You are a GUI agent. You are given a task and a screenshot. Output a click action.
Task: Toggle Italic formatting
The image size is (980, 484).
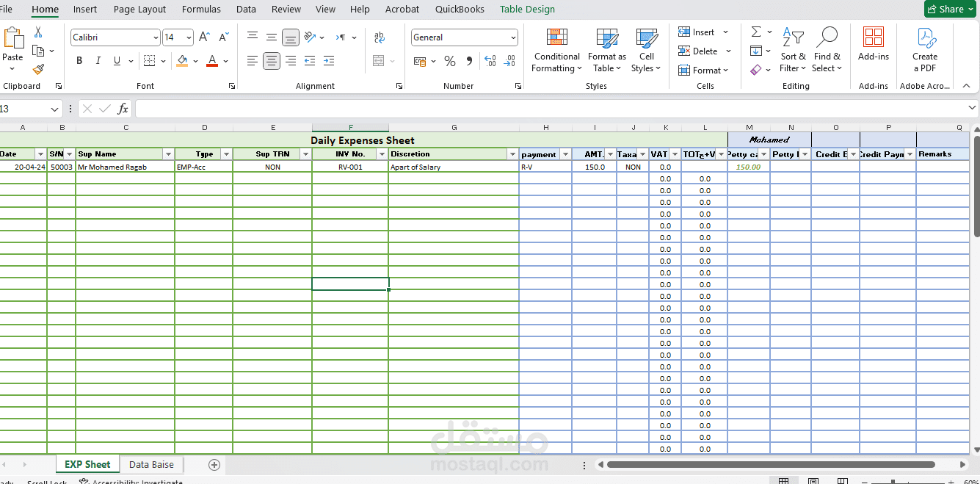click(98, 61)
